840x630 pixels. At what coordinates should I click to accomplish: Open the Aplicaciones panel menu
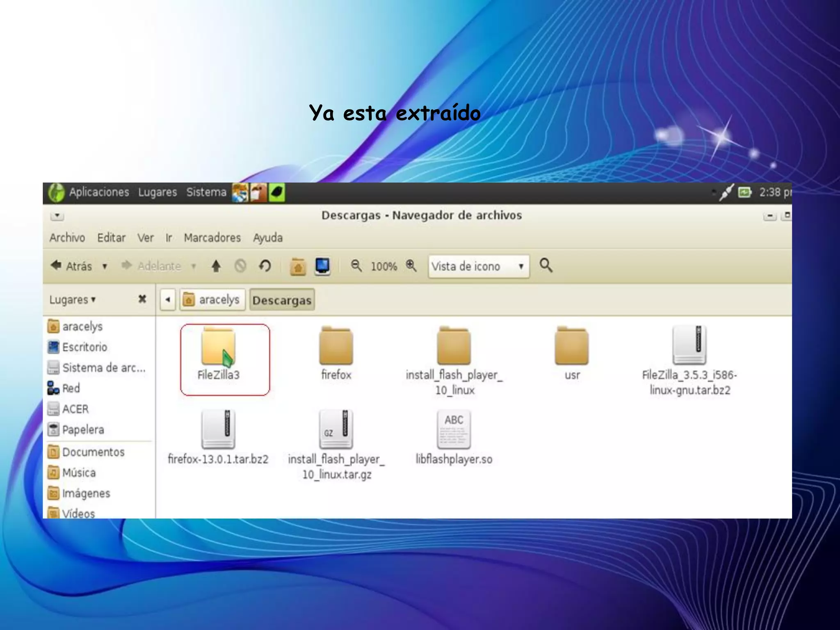click(98, 192)
